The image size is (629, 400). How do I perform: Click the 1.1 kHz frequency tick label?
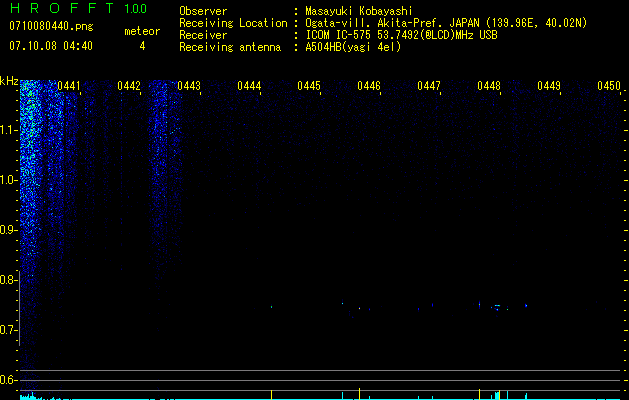pos(8,130)
